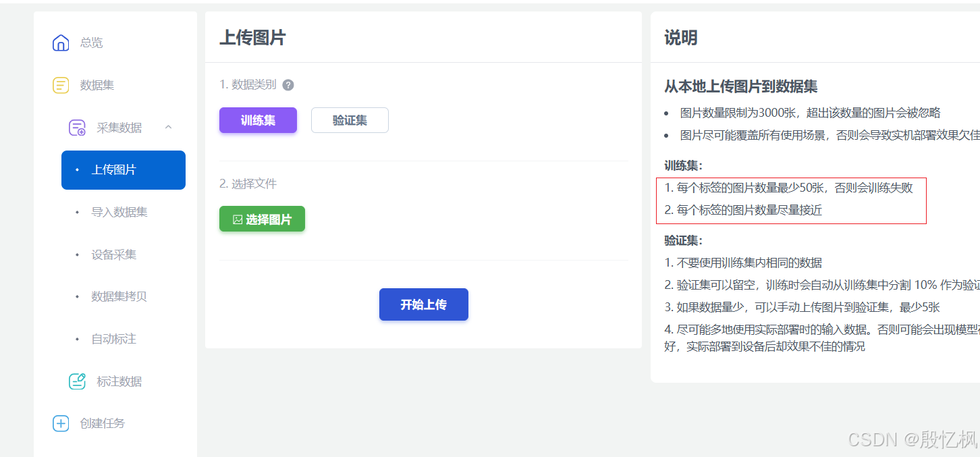Image resolution: width=980 pixels, height=457 pixels.
Task: Click the 开始上传 button
Action: [x=424, y=304]
